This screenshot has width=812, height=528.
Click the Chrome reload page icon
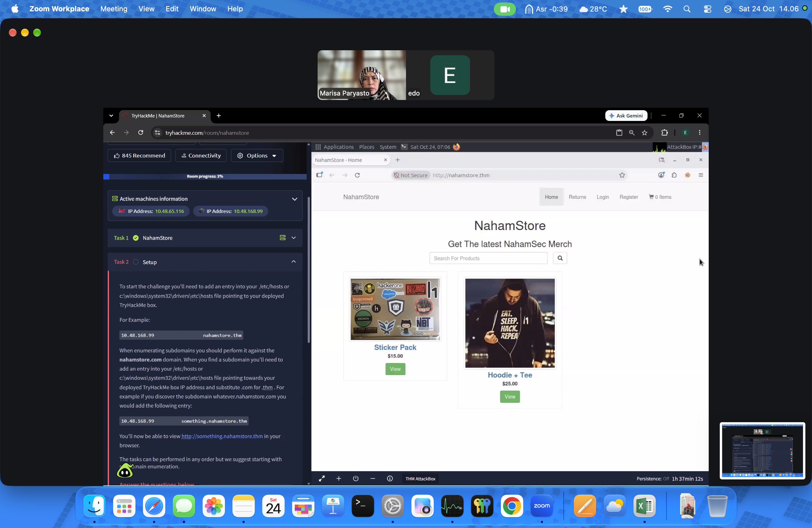[141, 132]
